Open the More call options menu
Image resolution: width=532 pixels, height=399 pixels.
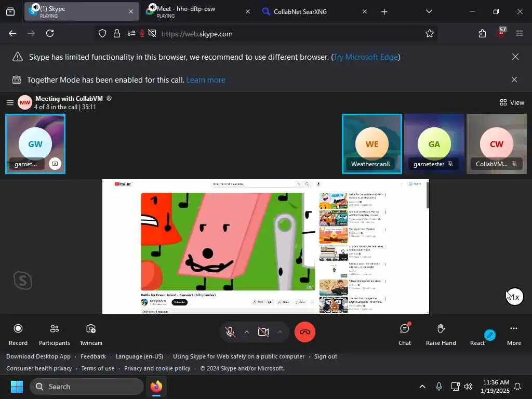(514, 335)
